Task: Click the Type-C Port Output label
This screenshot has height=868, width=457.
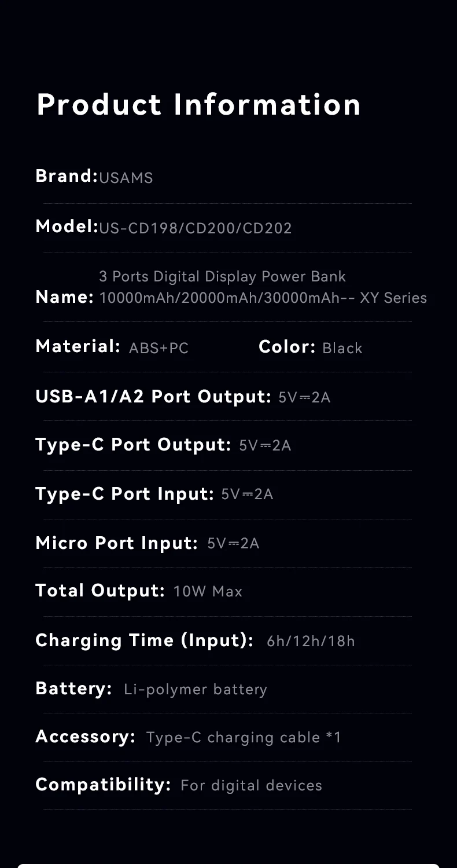Action: click(133, 445)
